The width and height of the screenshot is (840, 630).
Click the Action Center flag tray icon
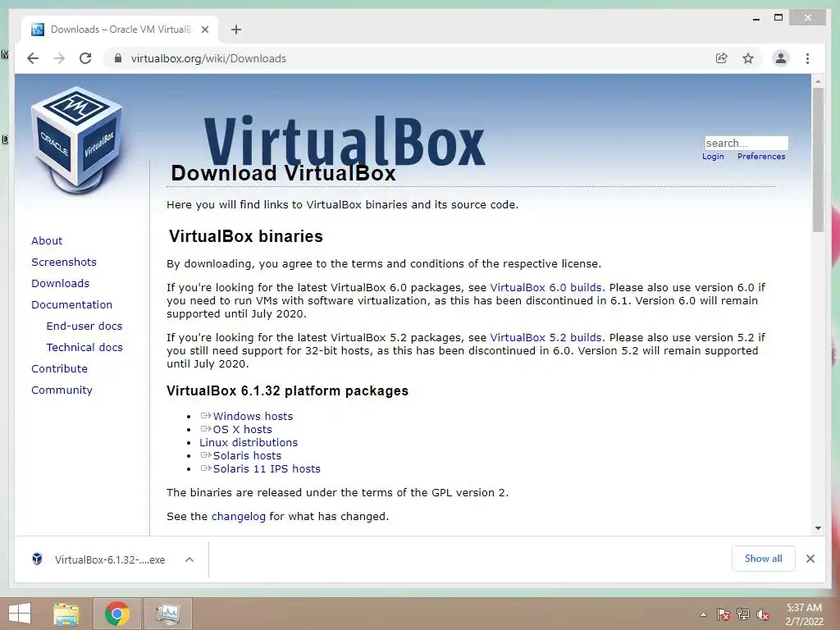coord(723,614)
